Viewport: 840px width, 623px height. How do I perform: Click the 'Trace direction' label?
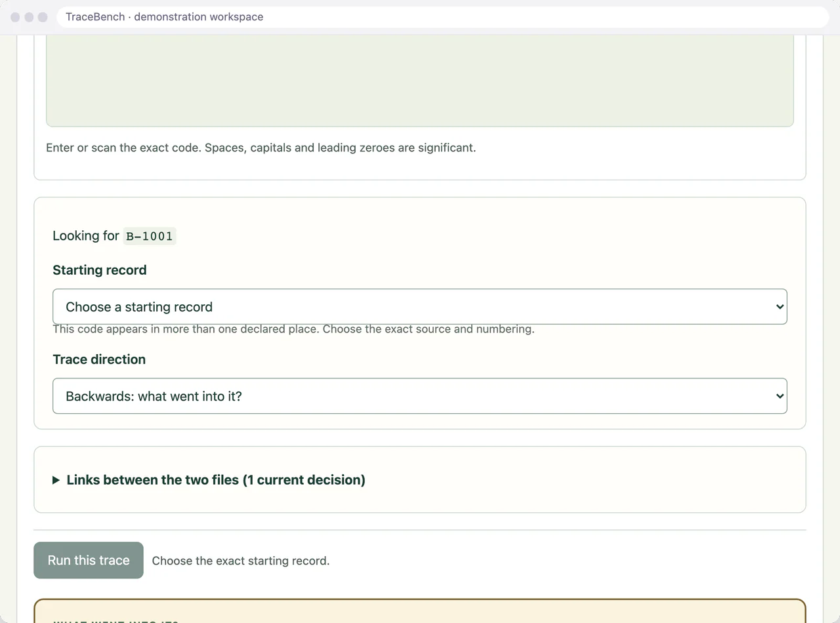click(99, 359)
